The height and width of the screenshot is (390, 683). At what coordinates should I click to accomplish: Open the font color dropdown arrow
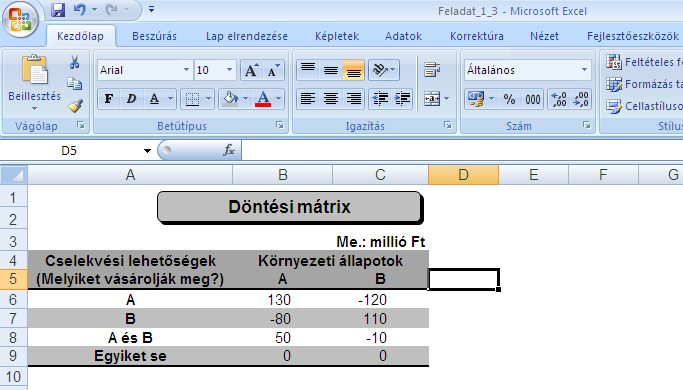click(x=279, y=99)
